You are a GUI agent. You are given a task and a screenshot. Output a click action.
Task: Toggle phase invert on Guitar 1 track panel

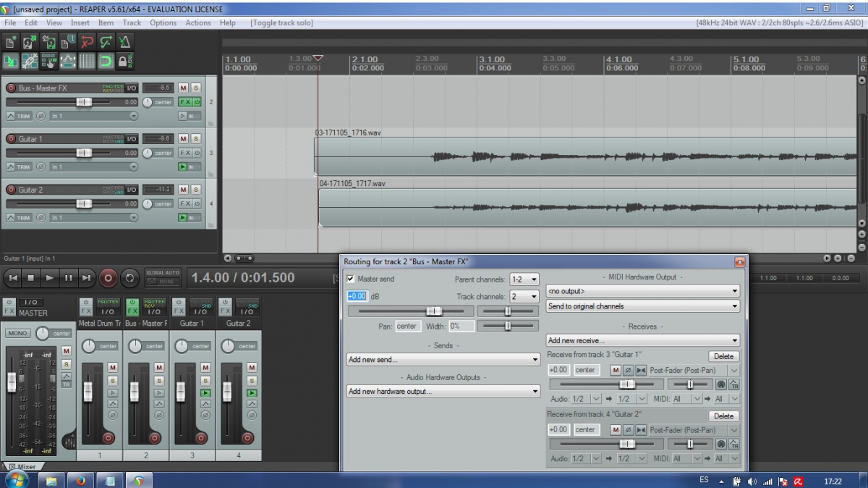(x=41, y=167)
